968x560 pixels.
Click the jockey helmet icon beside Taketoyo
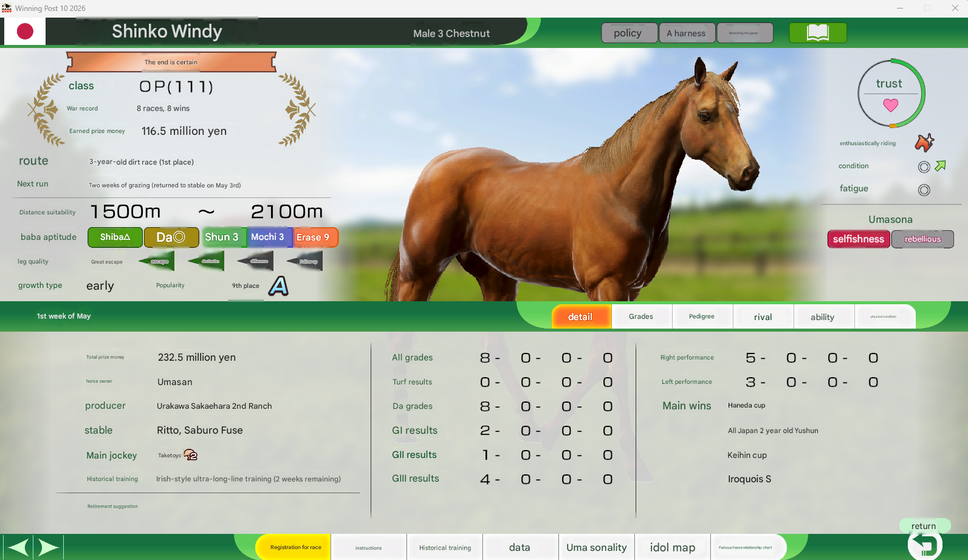coord(191,455)
